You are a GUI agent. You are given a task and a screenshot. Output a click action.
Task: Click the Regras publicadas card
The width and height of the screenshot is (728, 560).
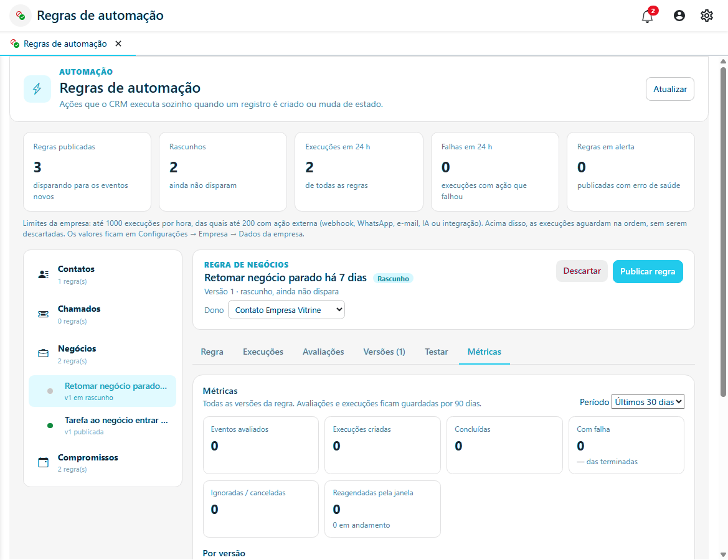87,172
